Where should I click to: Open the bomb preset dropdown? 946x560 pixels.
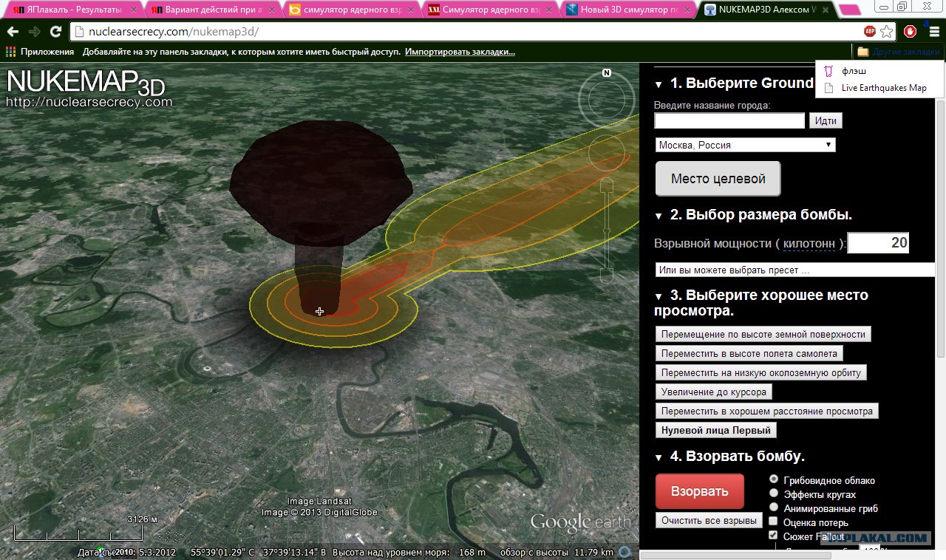(x=795, y=270)
